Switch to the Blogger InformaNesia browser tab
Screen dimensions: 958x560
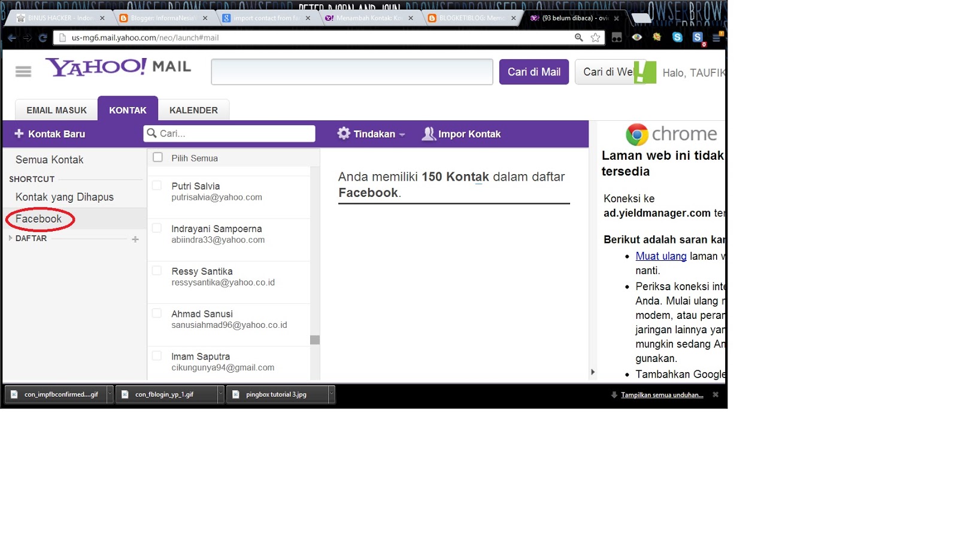162,18
